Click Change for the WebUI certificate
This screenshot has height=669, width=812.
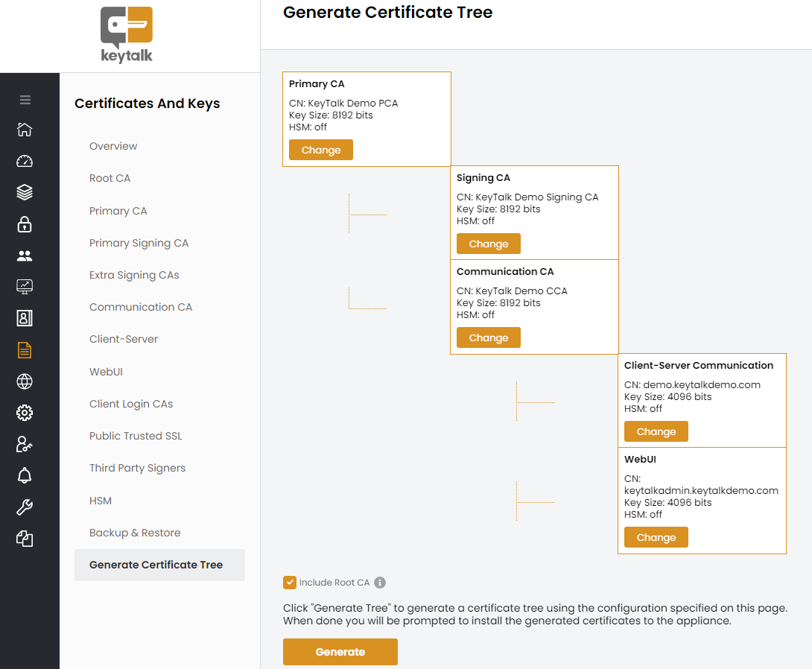[656, 537]
